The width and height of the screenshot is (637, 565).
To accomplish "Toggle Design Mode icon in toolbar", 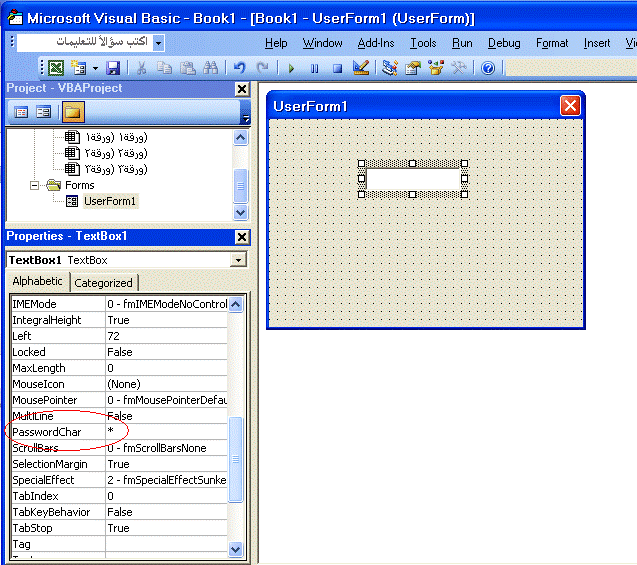I will click(361, 68).
